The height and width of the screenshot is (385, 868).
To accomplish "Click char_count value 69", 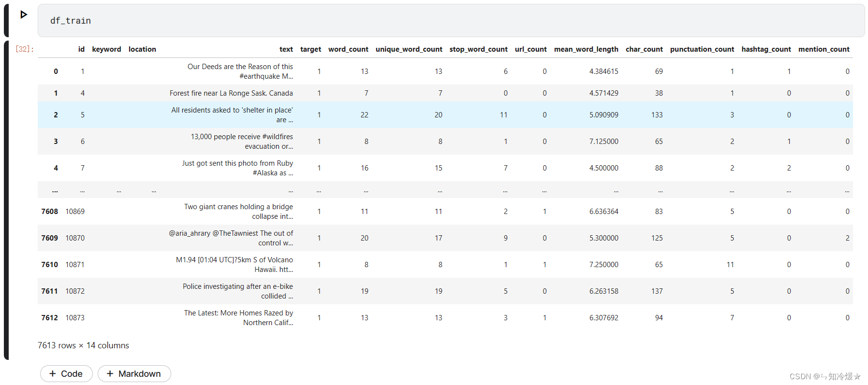I will (659, 71).
